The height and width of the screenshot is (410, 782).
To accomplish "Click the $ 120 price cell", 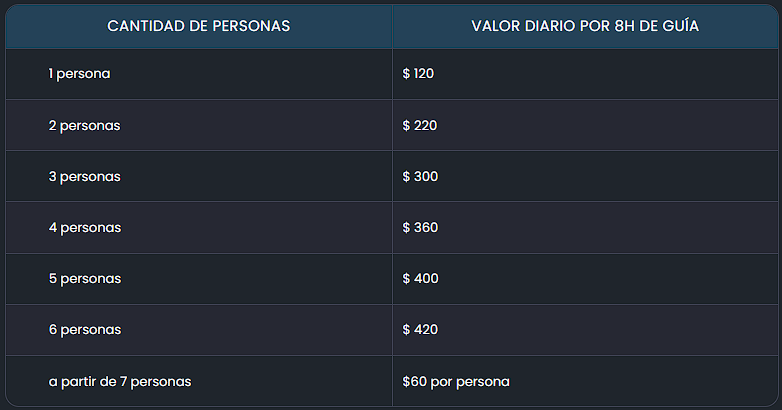I will [418, 74].
